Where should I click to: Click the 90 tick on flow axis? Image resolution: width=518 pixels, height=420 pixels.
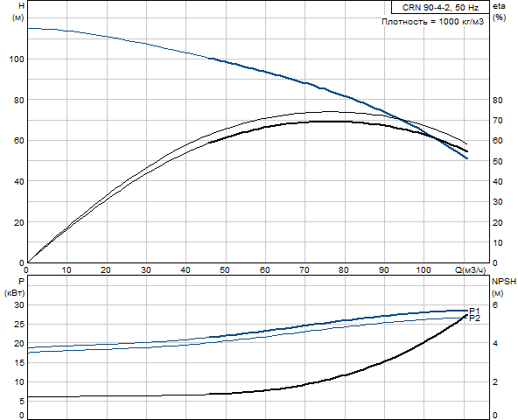[x=383, y=270]
